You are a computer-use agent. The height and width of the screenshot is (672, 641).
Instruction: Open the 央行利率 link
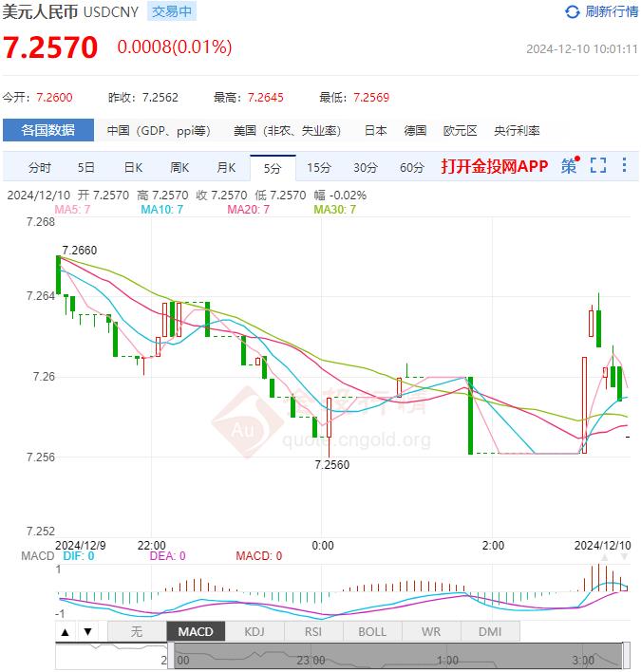[517, 130]
